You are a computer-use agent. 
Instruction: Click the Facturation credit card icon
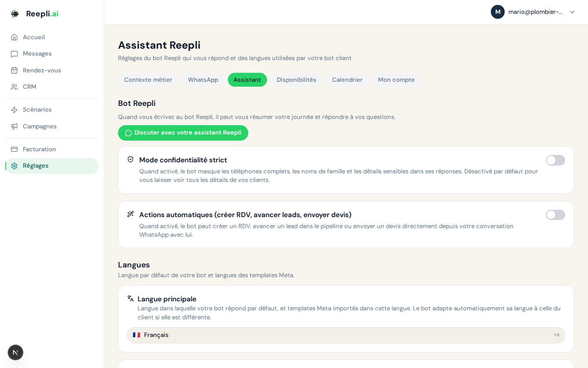pos(14,149)
